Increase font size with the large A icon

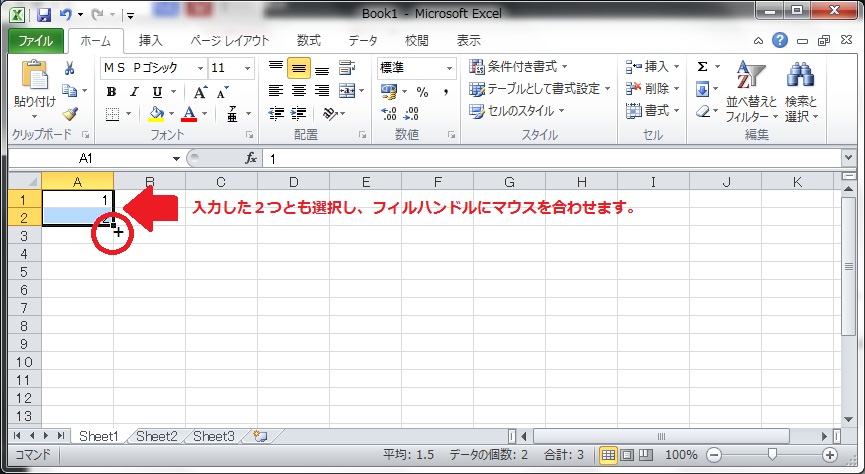[x=200, y=92]
